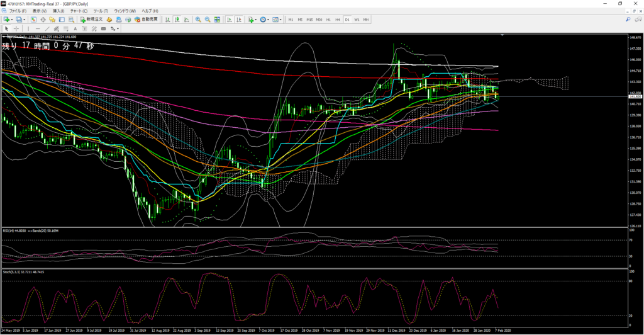Switch to the H1 timeframe button
Screen dimensions: 644x335
click(328, 20)
